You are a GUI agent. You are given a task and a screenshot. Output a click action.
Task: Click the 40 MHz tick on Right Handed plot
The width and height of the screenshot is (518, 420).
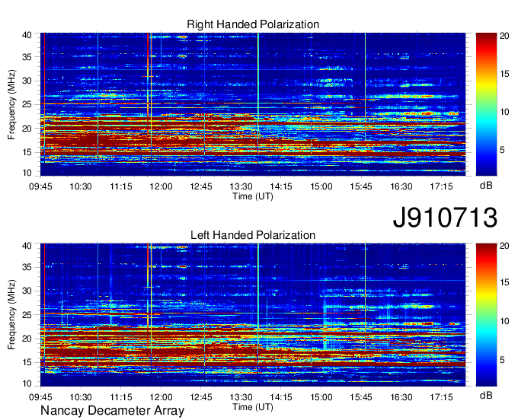tap(27, 35)
